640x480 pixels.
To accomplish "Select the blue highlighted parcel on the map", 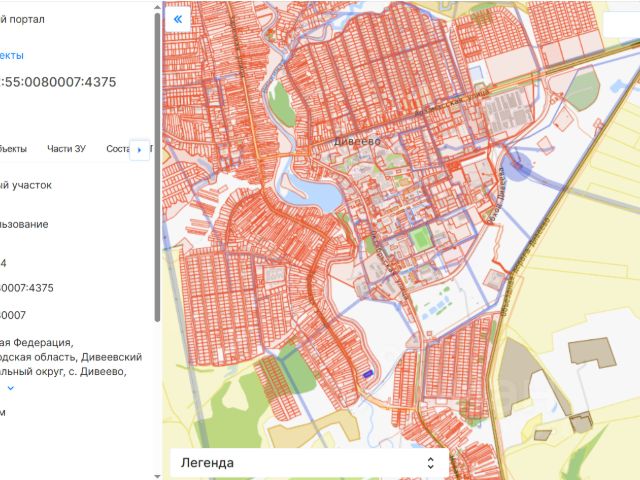I will coord(368,373).
